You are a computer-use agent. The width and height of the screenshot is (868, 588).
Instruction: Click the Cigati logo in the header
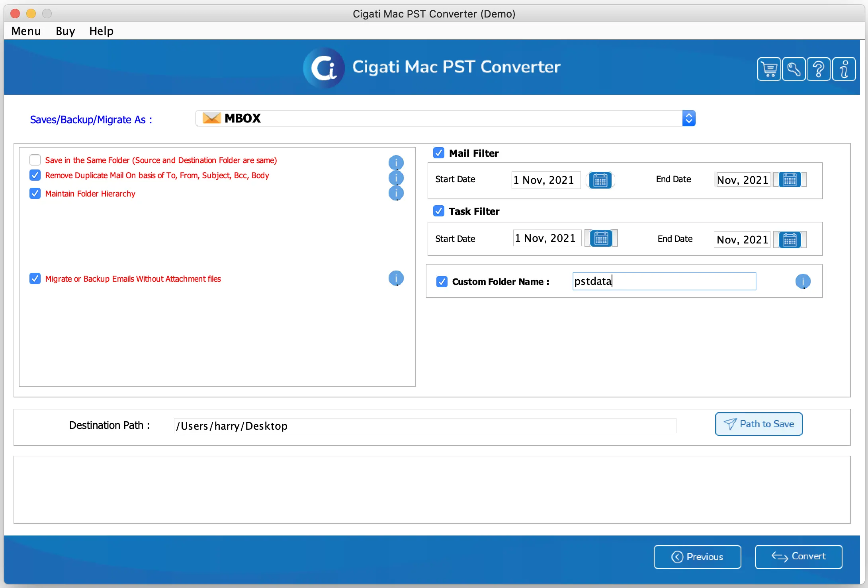click(x=324, y=68)
